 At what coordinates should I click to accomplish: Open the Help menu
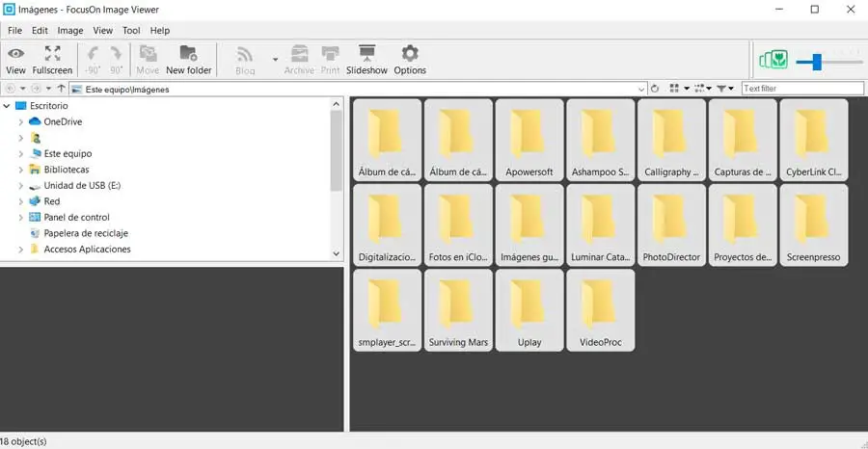point(160,31)
